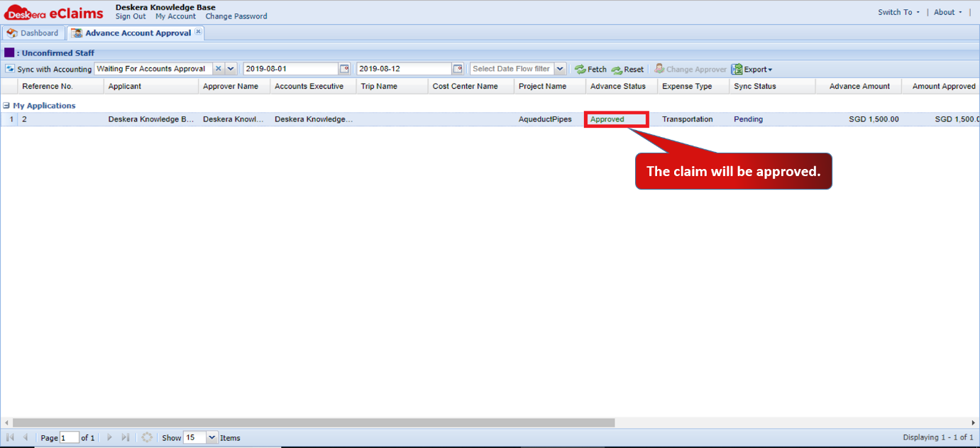Sort by Advance Status column header
This screenshot has width=980, height=448.
tap(622, 86)
